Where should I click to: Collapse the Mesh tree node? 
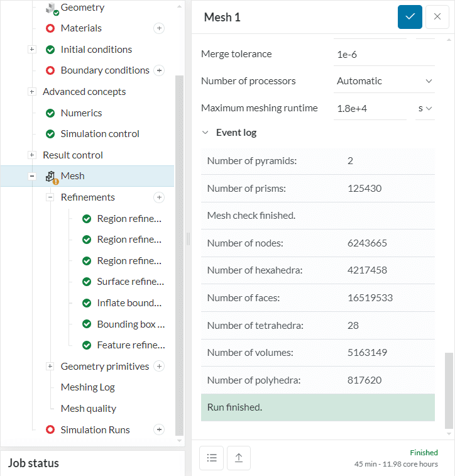(x=32, y=176)
